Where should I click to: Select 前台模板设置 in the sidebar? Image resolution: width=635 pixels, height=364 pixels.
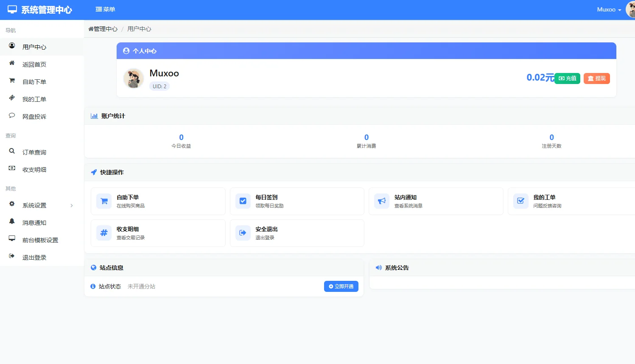coord(40,240)
